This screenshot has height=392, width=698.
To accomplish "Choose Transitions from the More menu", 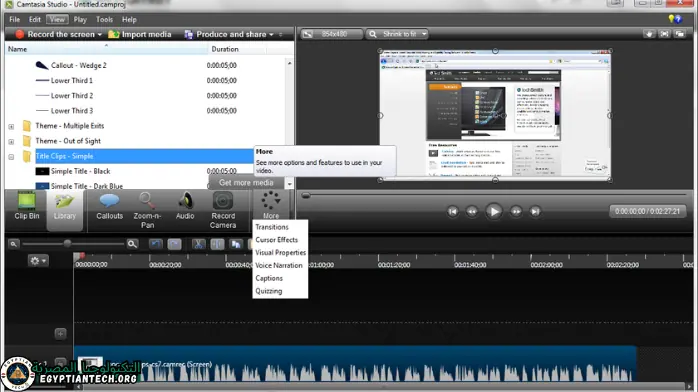I will [x=272, y=227].
